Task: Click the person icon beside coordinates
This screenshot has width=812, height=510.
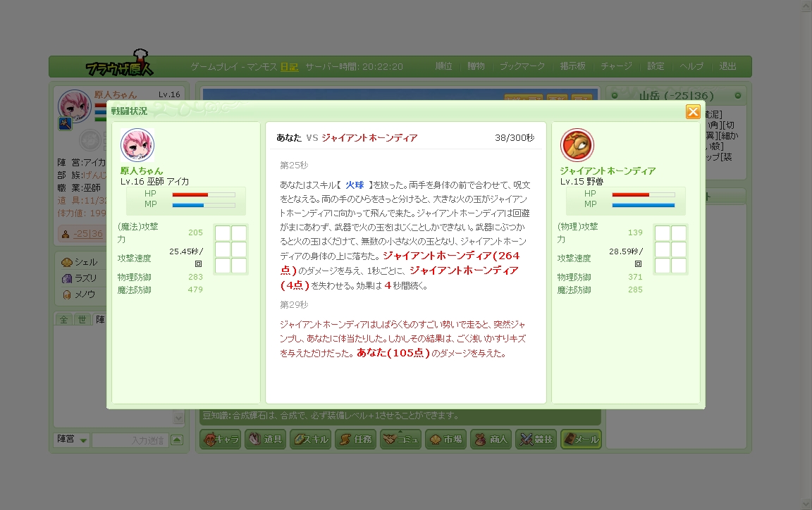Action: (x=66, y=234)
